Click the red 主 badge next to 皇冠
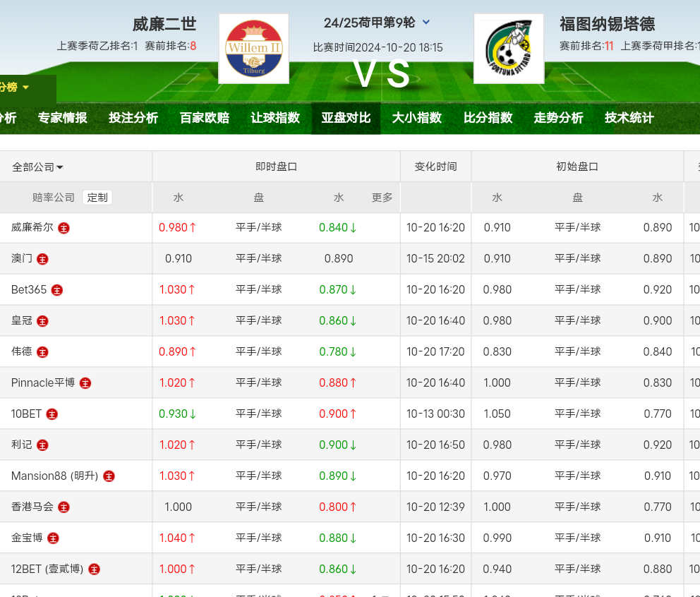700x597 pixels. (x=42, y=321)
